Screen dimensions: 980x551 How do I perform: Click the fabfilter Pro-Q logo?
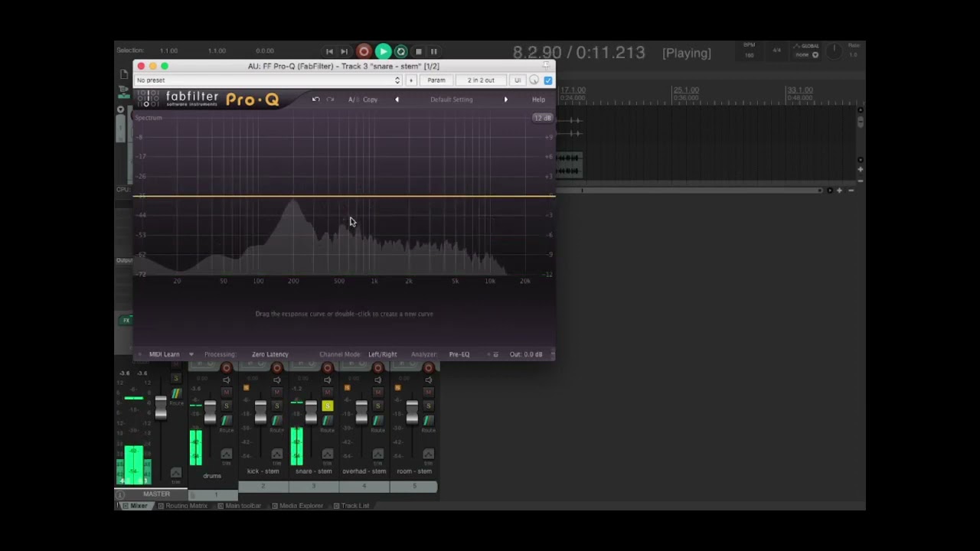pos(208,99)
